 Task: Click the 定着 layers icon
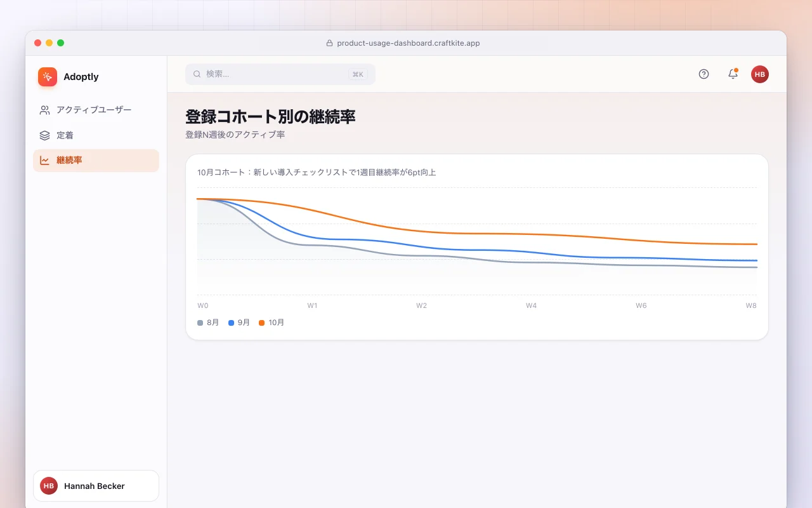(x=44, y=135)
